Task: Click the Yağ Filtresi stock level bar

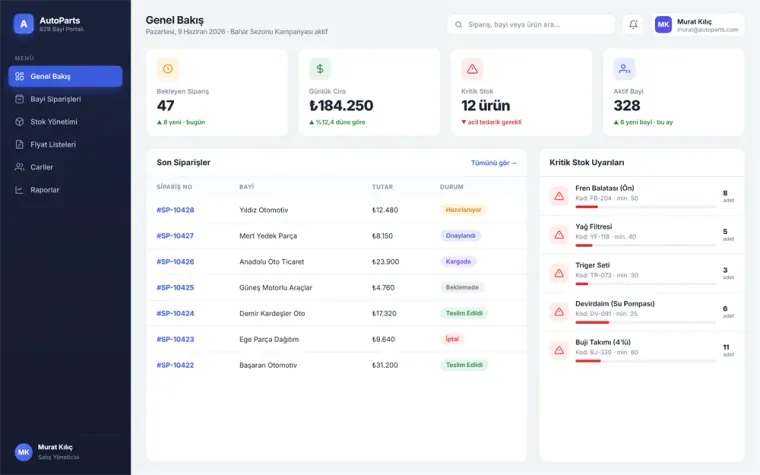Action: pyautogui.click(x=645, y=245)
